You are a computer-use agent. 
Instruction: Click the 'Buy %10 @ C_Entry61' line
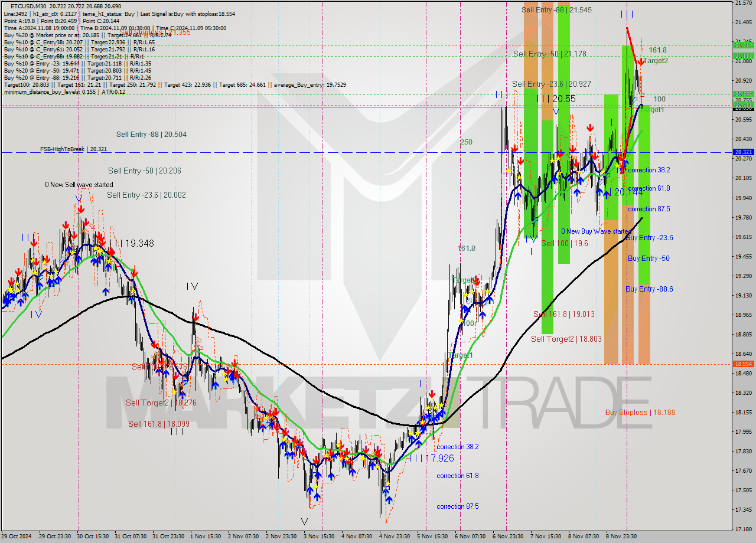coord(79,49)
